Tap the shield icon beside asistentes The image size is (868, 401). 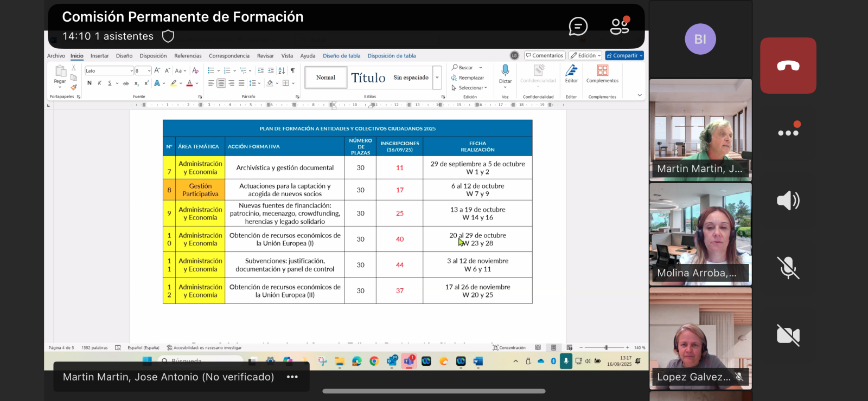click(x=168, y=36)
